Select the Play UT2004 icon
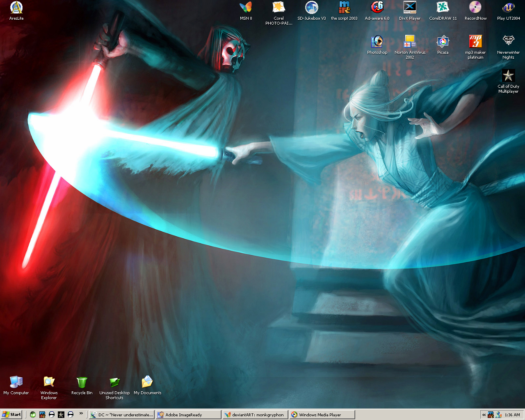 point(508,11)
